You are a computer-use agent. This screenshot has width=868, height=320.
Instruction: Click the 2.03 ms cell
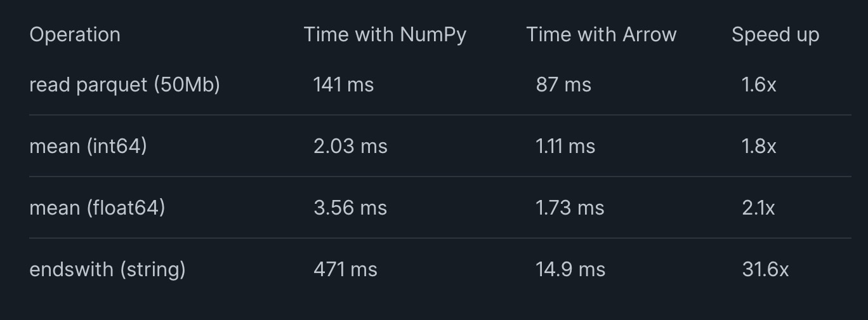click(350, 146)
